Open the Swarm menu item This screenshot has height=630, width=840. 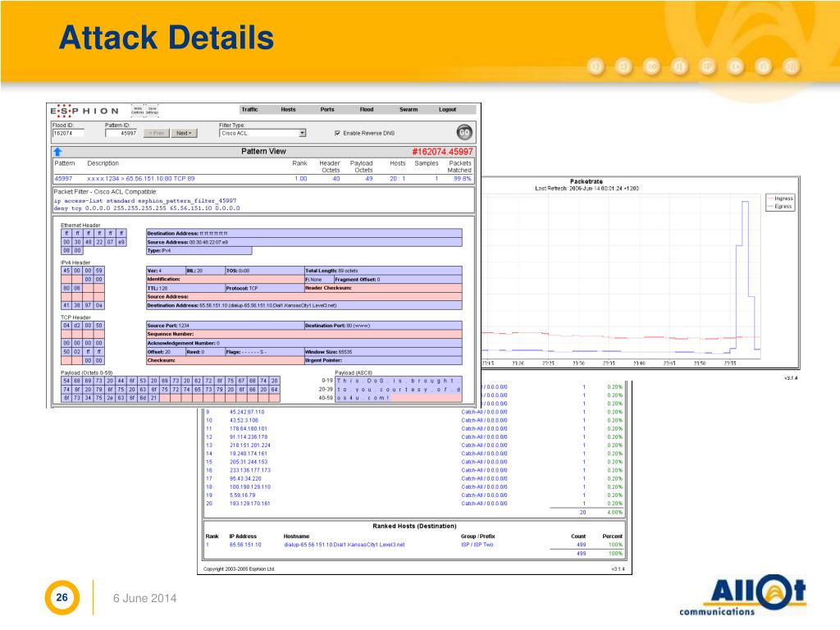click(409, 109)
